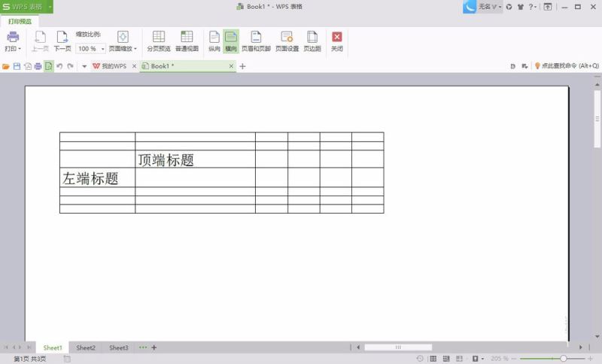The height and width of the screenshot is (364, 602).
Task: Click the skin T-shirt icon in title bar
Action: point(521,7)
